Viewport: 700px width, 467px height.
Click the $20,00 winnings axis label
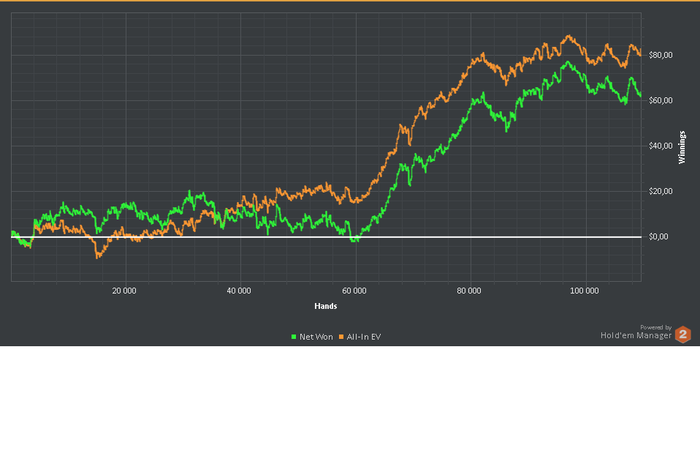[661, 191]
